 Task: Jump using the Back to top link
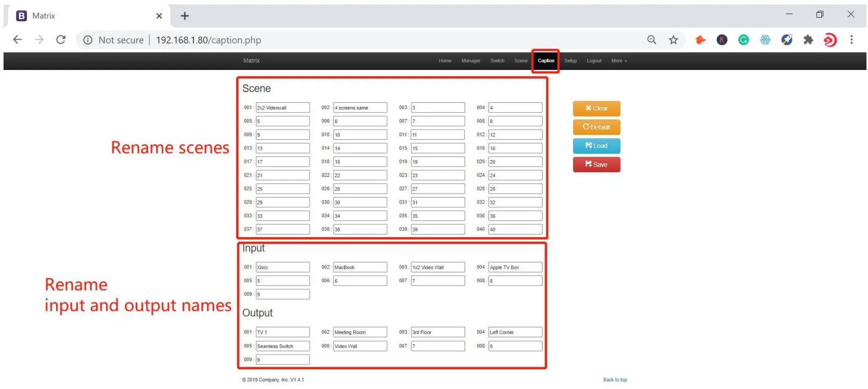pos(615,380)
